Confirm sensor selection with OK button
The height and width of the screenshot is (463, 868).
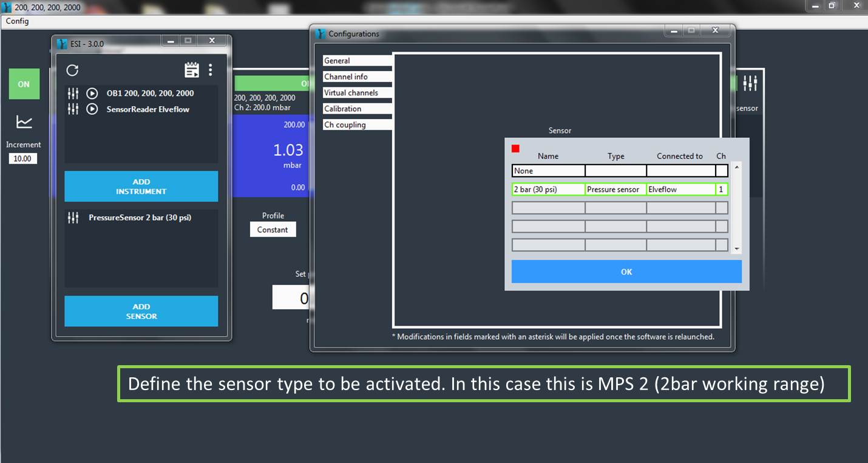626,272
